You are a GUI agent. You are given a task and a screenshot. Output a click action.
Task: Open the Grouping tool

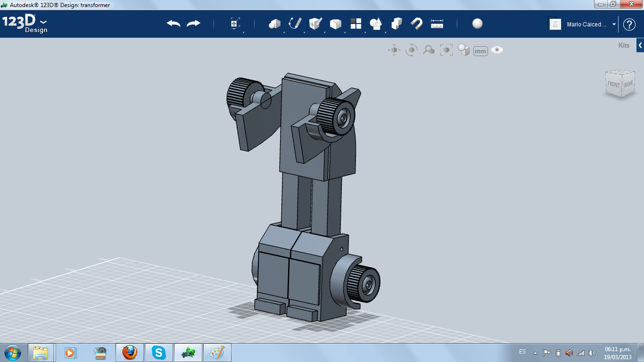(x=376, y=24)
